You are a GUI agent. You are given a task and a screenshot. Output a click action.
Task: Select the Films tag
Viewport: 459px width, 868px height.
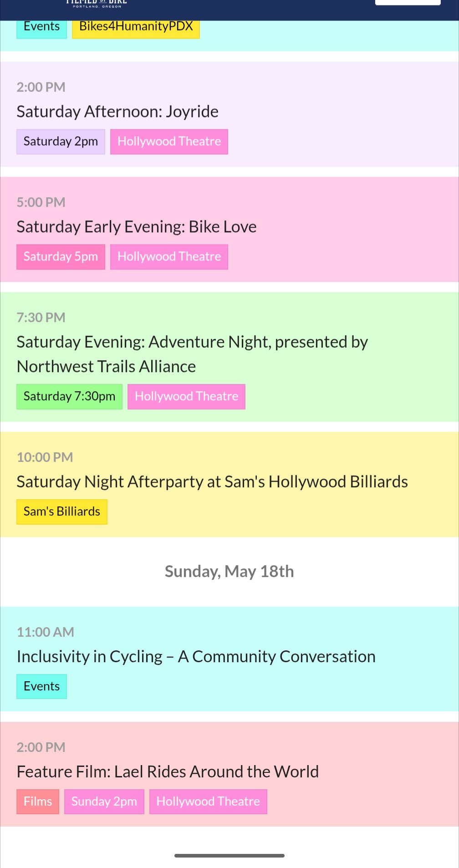coord(38,802)
